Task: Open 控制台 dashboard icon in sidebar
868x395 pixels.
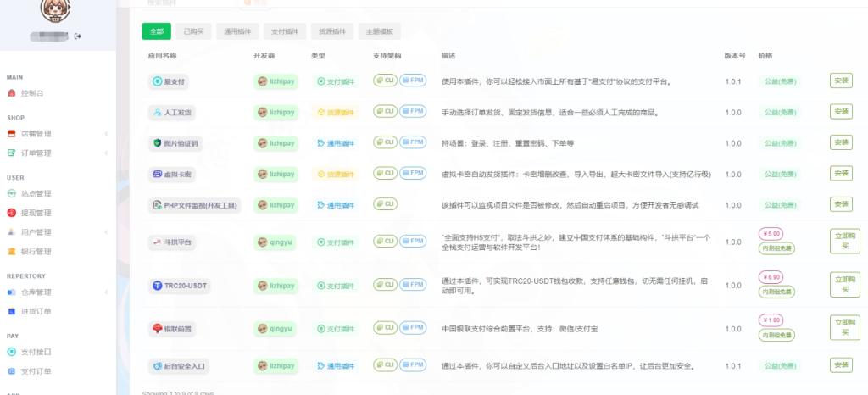Action: [x=12, y=93]
